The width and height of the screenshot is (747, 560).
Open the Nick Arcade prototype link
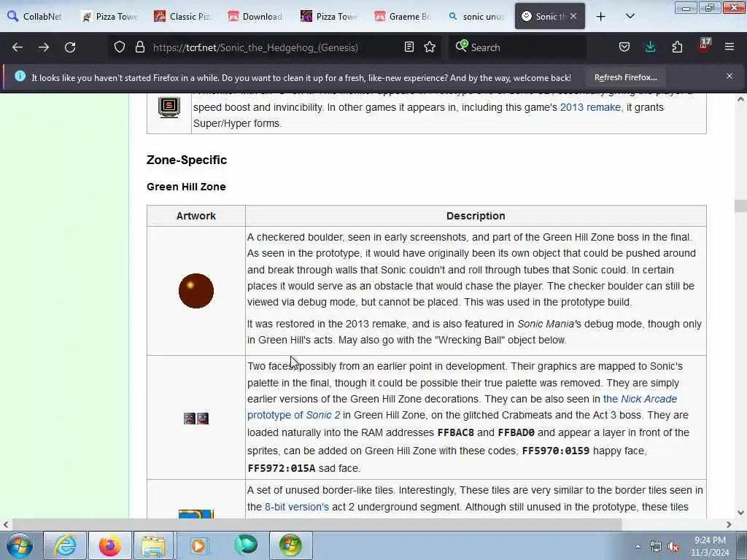pos(640,399)
